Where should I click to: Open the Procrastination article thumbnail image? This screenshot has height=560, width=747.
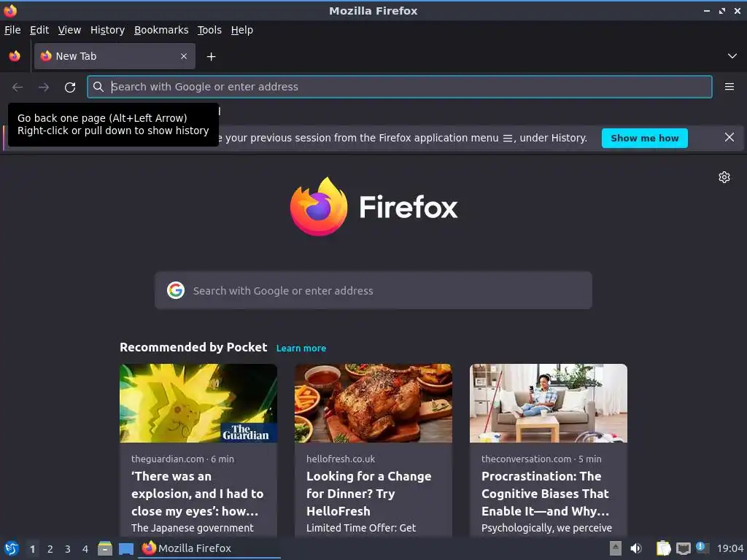(x=549, y=403)
